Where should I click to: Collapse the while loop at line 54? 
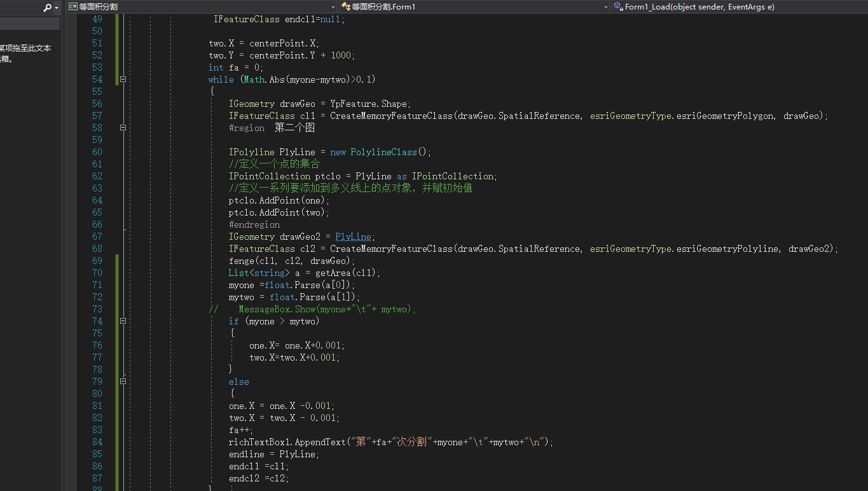(x=123, y=79)
